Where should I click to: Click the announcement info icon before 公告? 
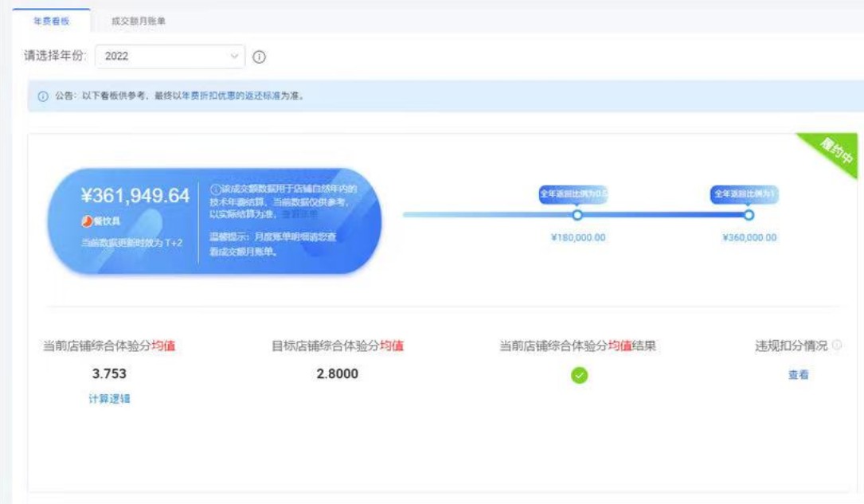(x=43, y=96)
